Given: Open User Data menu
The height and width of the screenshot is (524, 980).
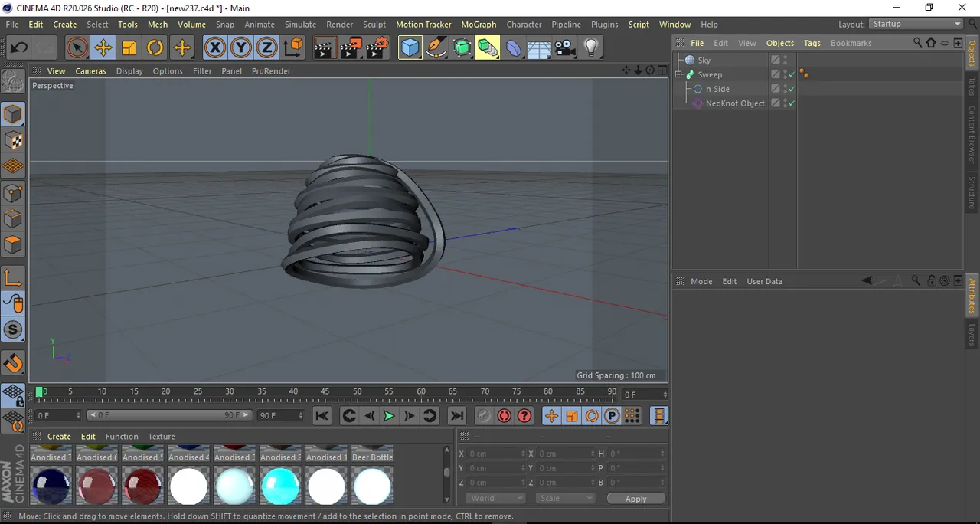Looking at the screenshot, I should tap(764, 281).
